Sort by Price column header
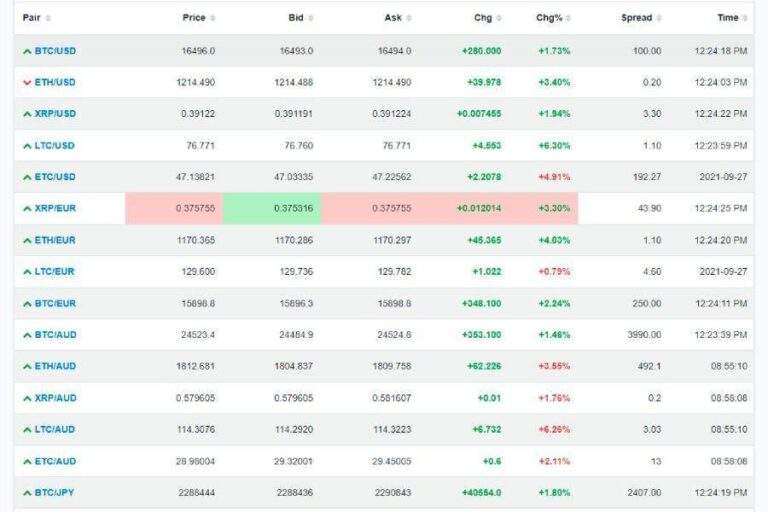 193,18
